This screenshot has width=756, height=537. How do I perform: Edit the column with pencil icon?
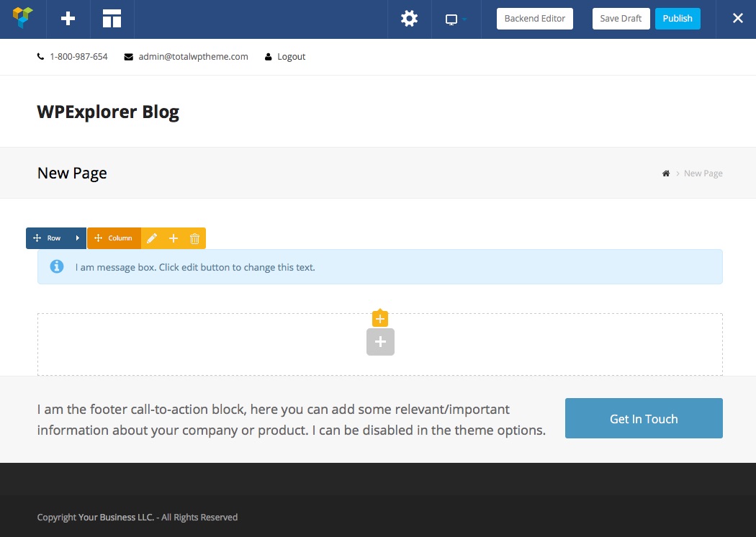(x=152, y=238)
